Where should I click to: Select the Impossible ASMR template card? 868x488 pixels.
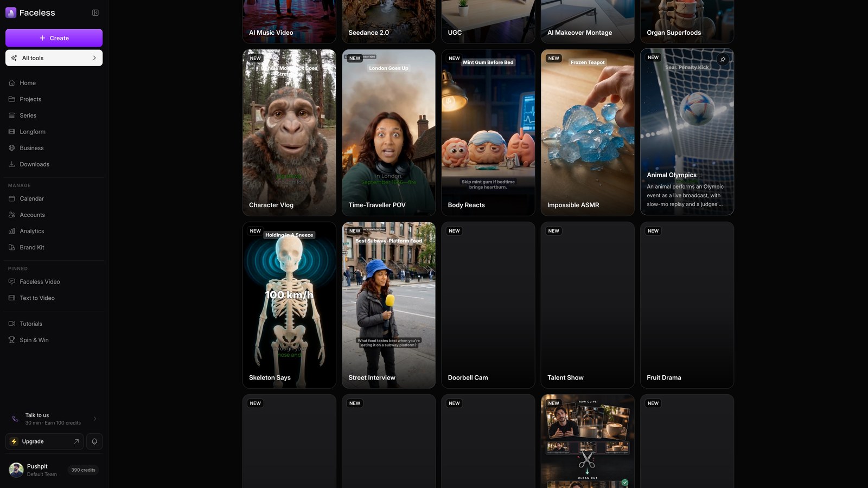588,133
